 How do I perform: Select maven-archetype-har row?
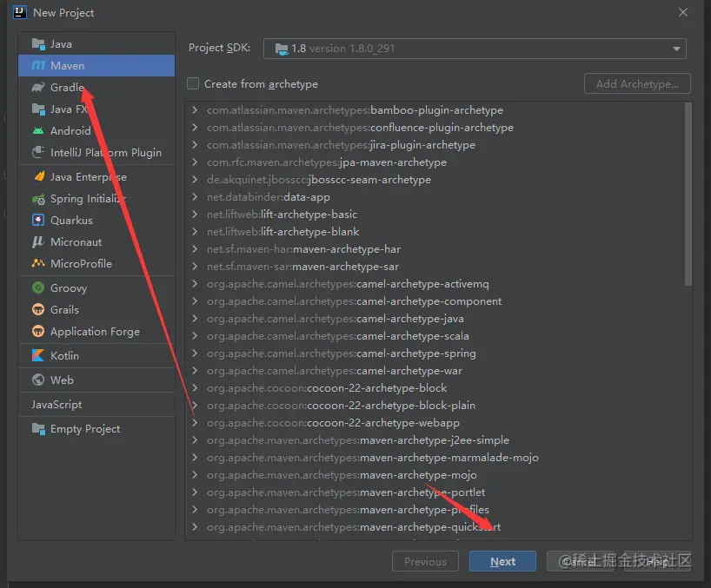click(x=435, y=249)
